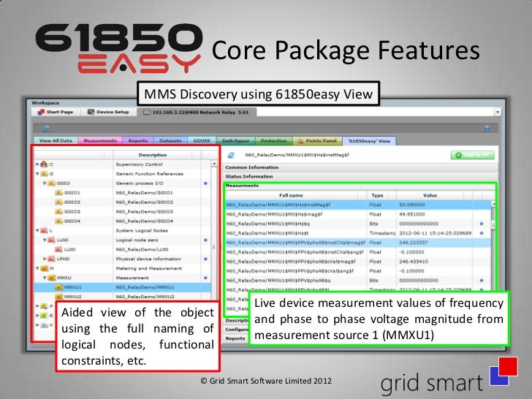The height and width of the screenshot is (399, 532).
Task: Open the View All Data tab
Action: coord(56,140)
